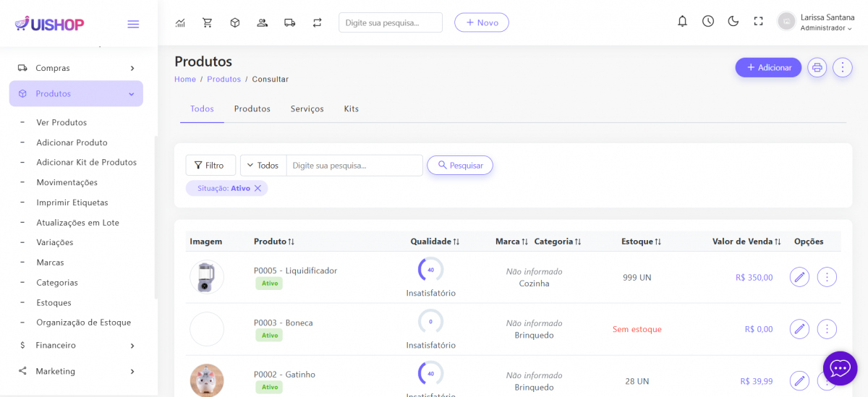Toggle the sidebar with hamburger menu
Image resolution: width=868 pixels, height=397 pixels.
(133, 24)
